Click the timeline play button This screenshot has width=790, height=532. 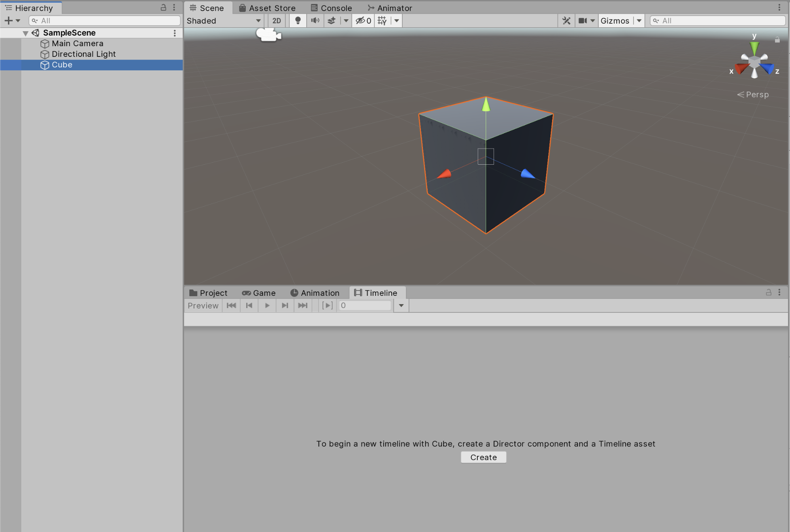(x=267, y=305)
